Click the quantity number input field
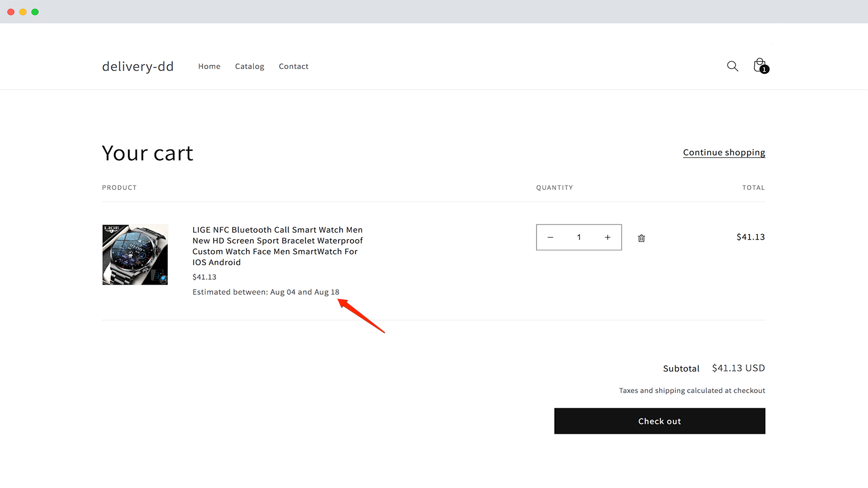Screen dimensions: 868x488 click(x=579, y=237)
